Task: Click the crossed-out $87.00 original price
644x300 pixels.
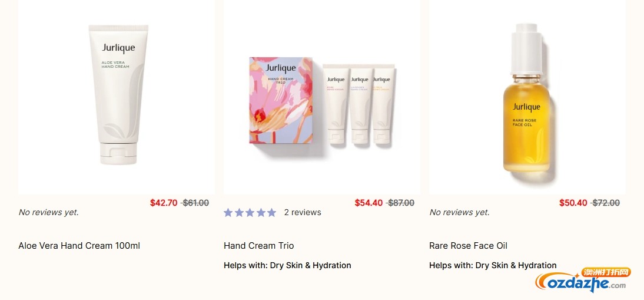Action: tap(401, 203)
